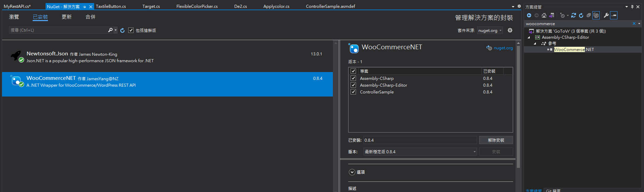Click the disabled 安裝 install button
Screen dimensions: 644x192
click(x=496, y=152)
